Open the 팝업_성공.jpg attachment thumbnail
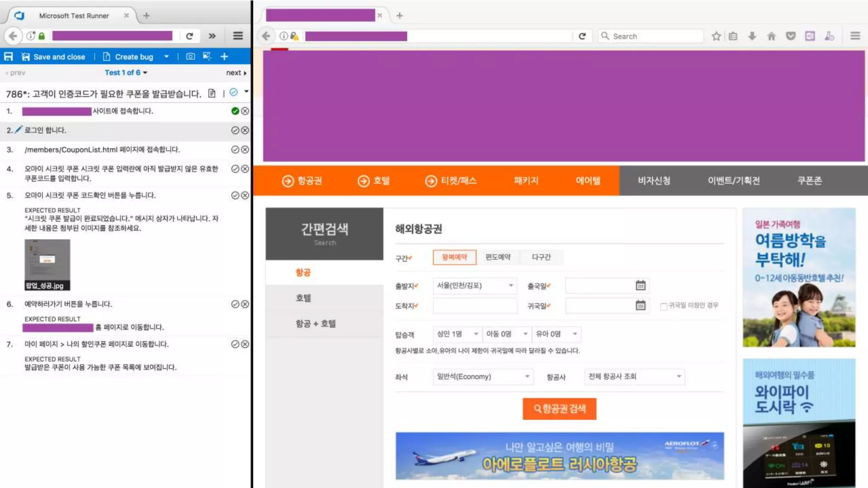This screenshot has width=868, height=488. [47, 264]
